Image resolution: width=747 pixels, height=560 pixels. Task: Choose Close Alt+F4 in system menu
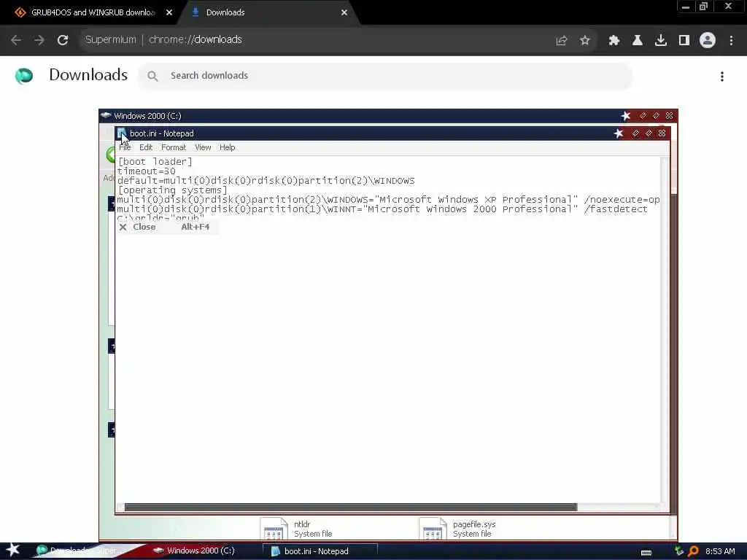[167, 227]
